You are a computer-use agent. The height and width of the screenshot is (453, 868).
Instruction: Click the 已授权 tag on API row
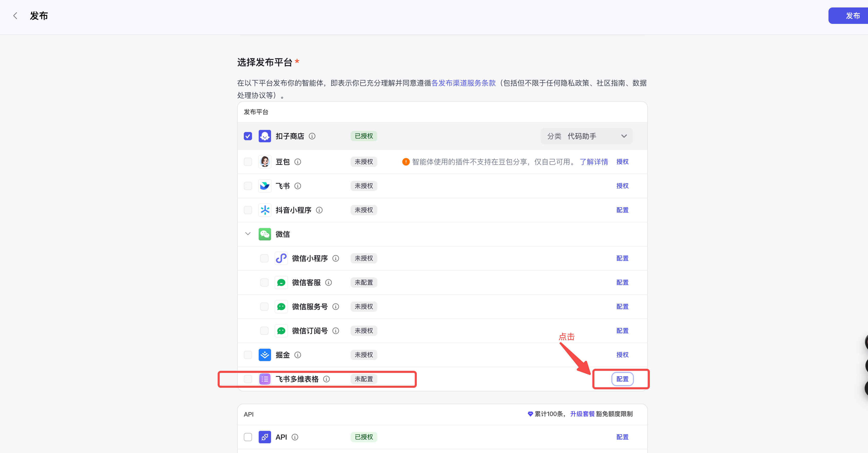(364, 437)
